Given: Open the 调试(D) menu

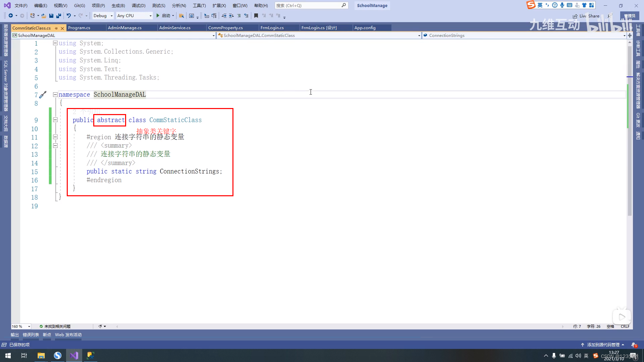Looking at the screenshot, I should pyautogui.click(x=139, y=5).
